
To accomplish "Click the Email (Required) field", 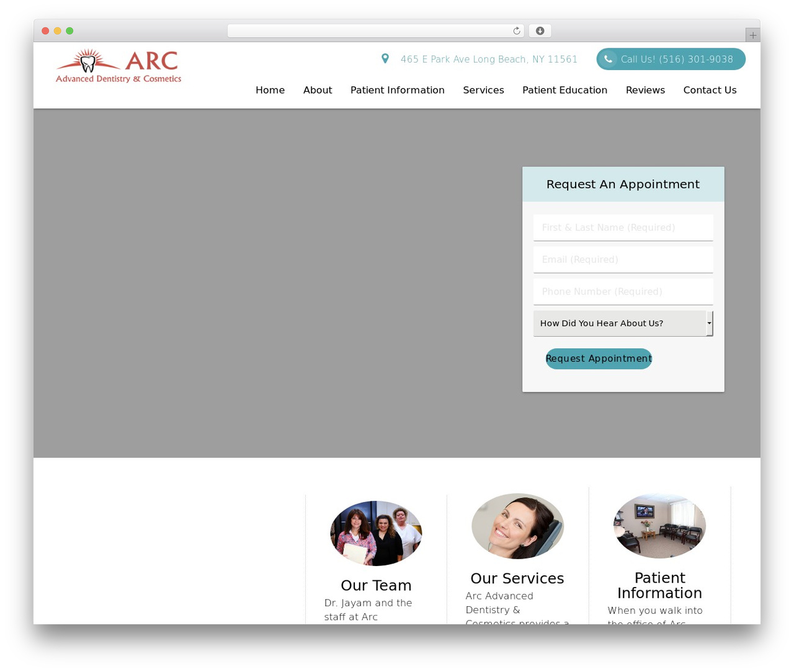I will (x=623, y=260).
